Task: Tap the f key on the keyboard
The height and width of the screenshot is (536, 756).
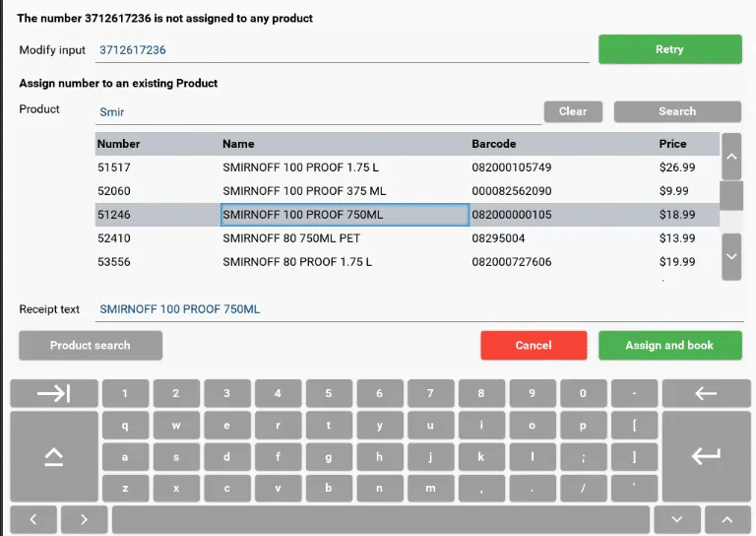Action: pos(279,457)
